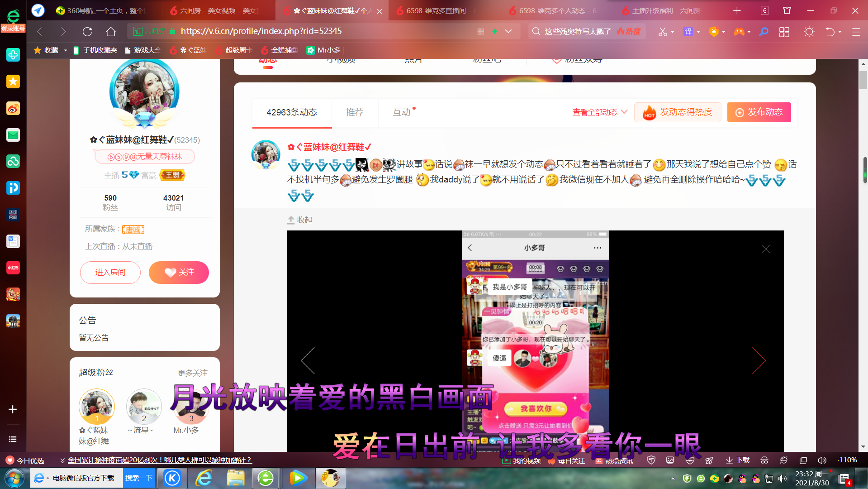868x489 pixels.
Task: Expand hidden tray icons arrow
Action: pos(673,479)
